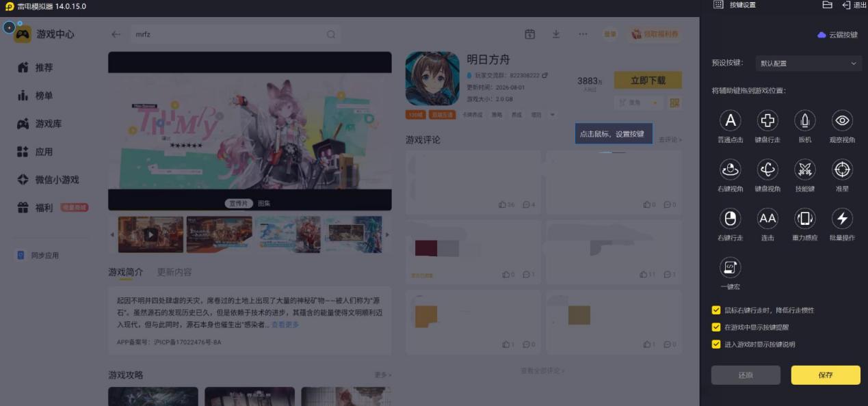The height and width of the screenshot is (406, 868).
Task: Select the 扳机 trigger bullet icon
Action: point(805,120)
